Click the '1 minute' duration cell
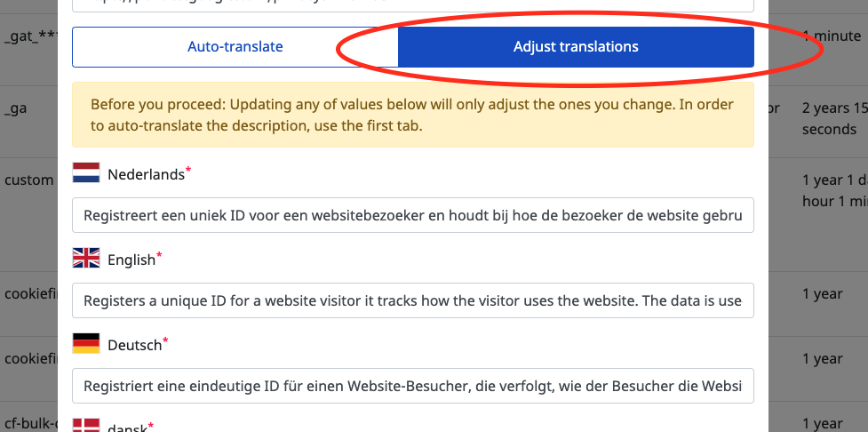Viewport: 868px width, 432px height. (832, 36)
